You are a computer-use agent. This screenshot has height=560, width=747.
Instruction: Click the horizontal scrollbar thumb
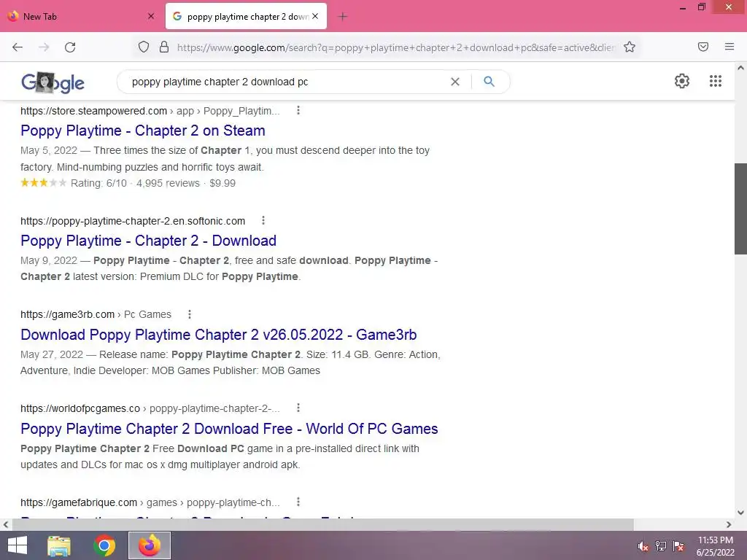(x=323, y=524)
